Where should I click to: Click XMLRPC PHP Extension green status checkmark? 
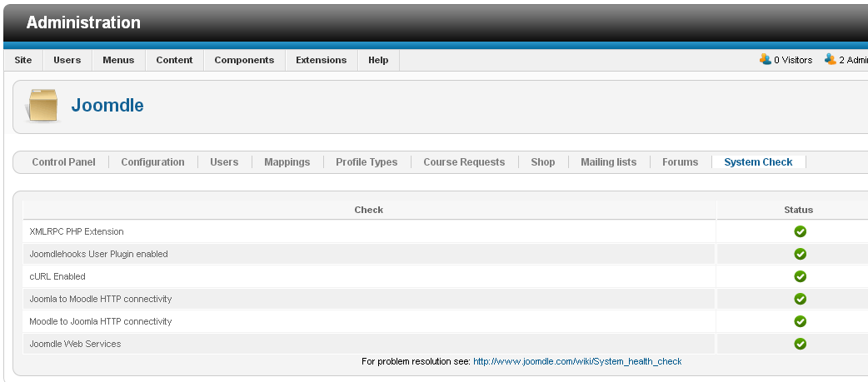coord(800,231)
